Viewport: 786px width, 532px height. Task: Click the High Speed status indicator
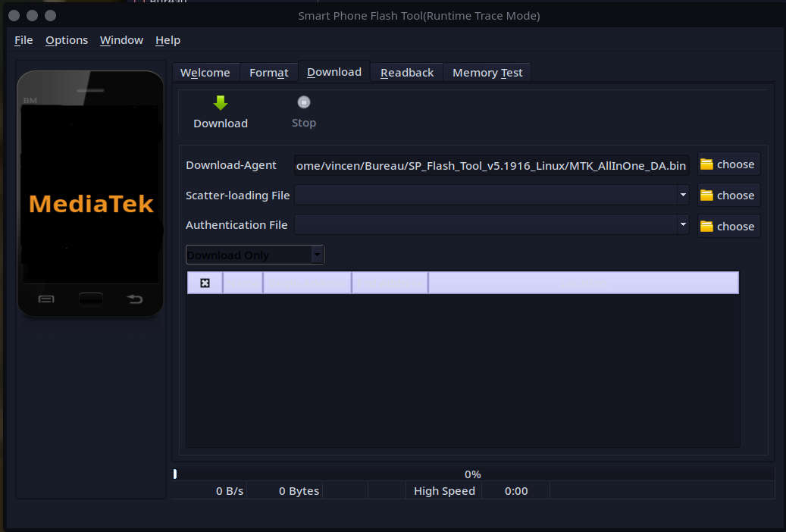coord(443,490)
